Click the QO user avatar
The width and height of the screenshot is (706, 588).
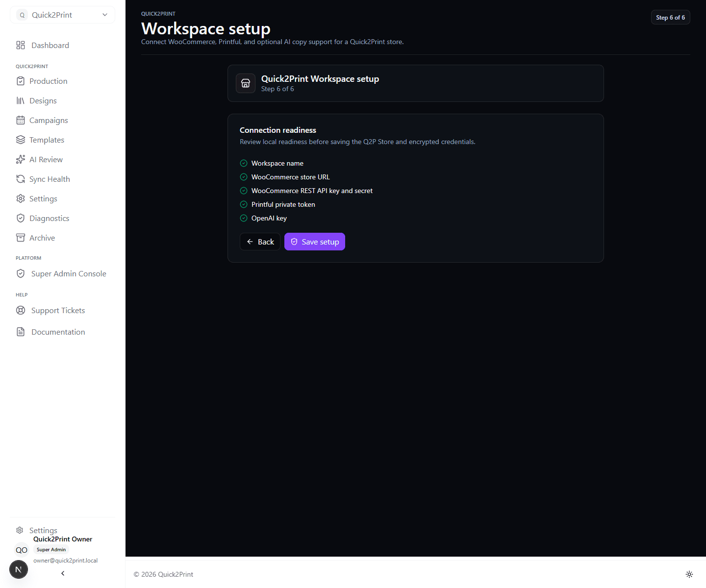tap(22, 550)
